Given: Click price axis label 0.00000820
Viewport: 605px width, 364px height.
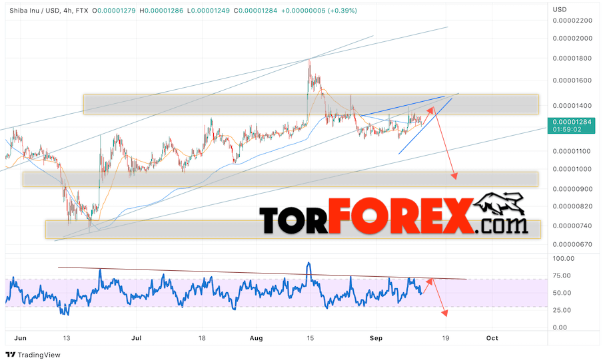Looking at the screenshot, I should pos(572,206).
